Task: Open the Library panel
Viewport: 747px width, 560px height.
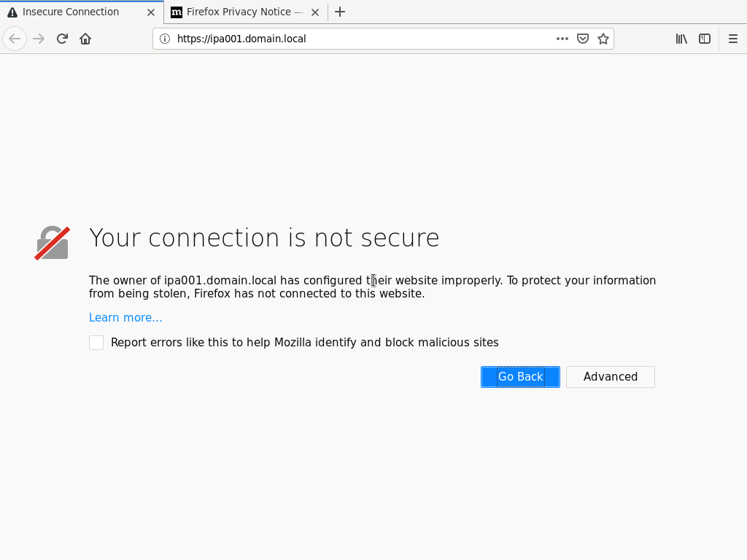Action: pyautogui.click(x=681, y=39)
